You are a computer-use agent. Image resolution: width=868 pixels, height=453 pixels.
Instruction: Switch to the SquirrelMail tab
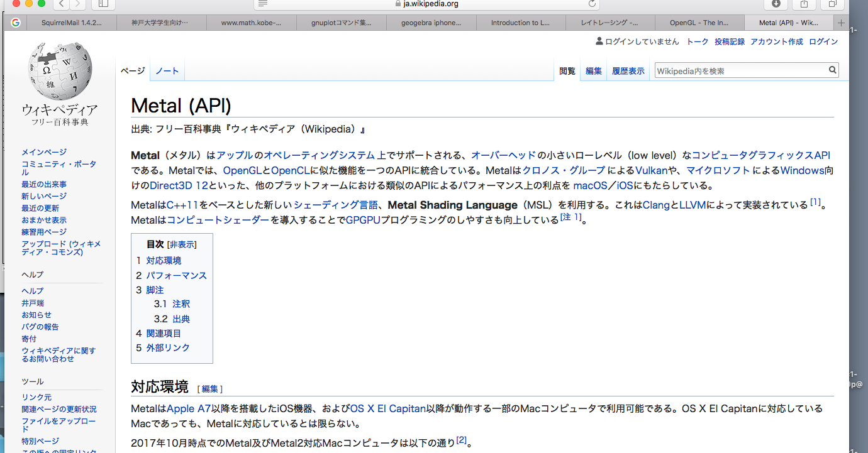[71, 23]
